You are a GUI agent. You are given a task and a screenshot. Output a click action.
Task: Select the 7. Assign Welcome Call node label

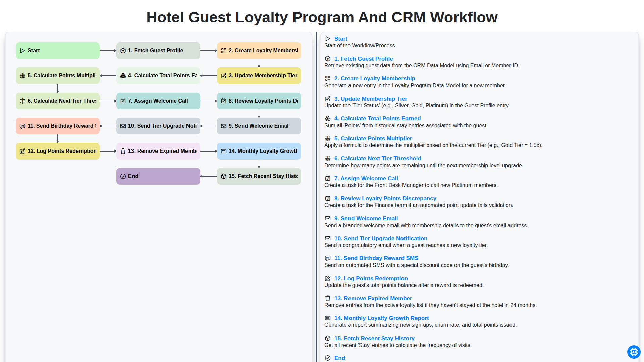pyautogui.click(x=158, y=101)
